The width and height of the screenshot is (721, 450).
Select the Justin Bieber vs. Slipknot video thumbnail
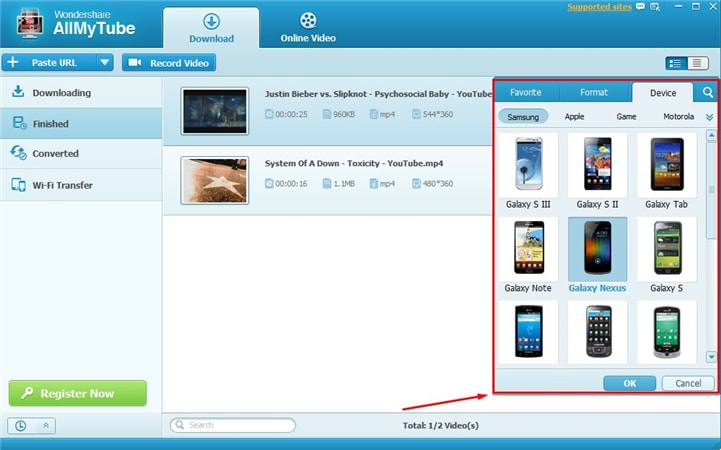215,111
